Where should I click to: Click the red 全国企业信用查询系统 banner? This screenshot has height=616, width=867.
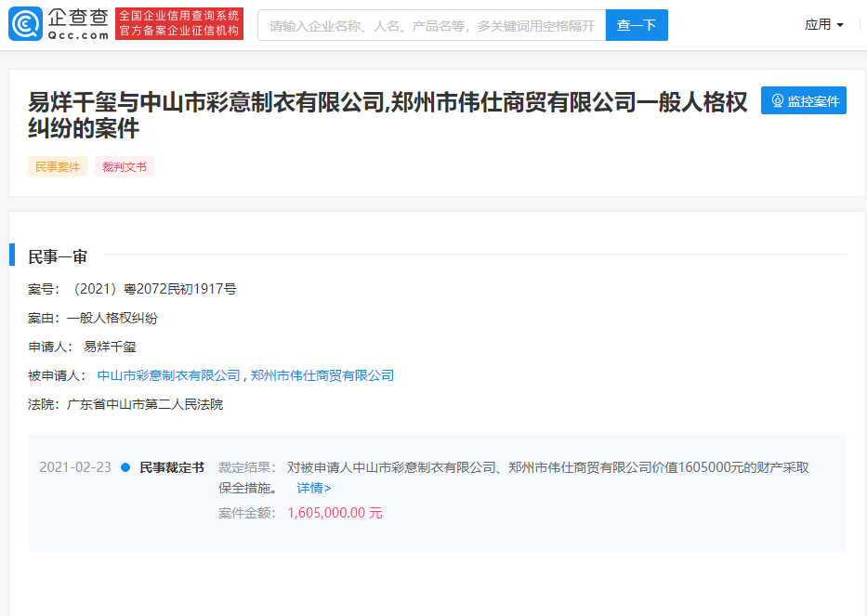[x=179, y=24]
